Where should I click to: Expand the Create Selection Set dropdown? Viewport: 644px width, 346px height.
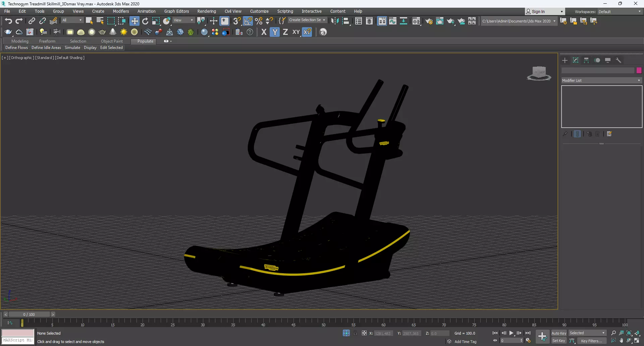307,20
